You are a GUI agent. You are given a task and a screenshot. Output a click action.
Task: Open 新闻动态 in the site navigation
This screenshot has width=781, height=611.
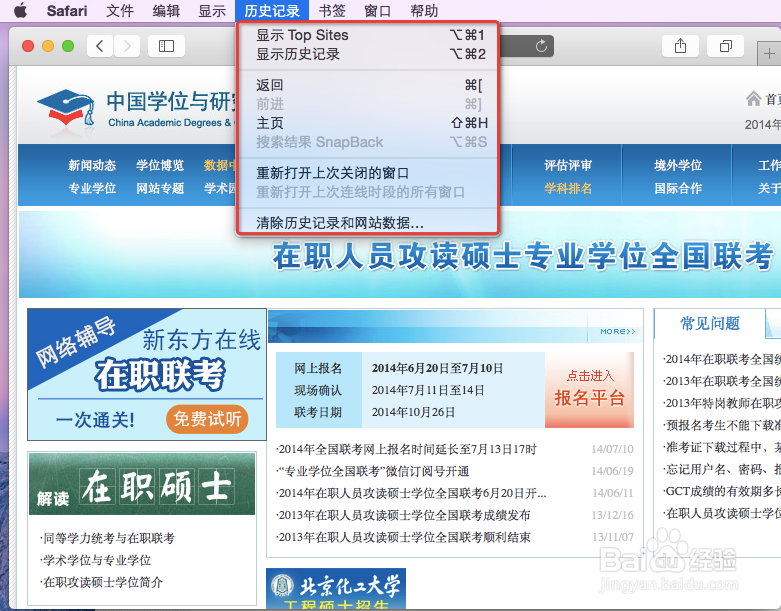[92, 165]
